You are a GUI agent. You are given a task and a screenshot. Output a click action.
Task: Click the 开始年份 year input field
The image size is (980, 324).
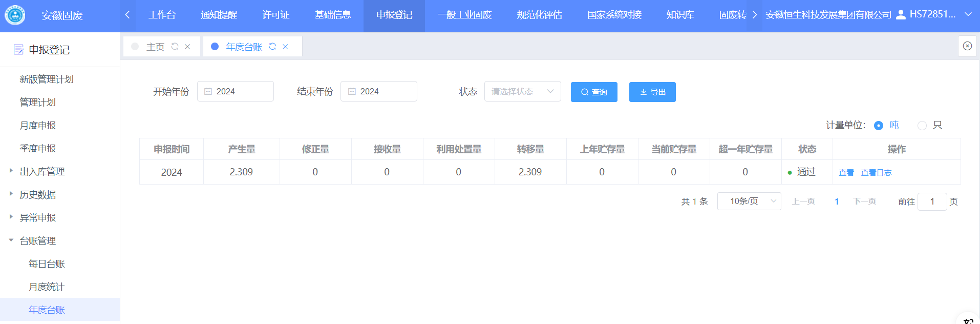[x=236, y=92]
